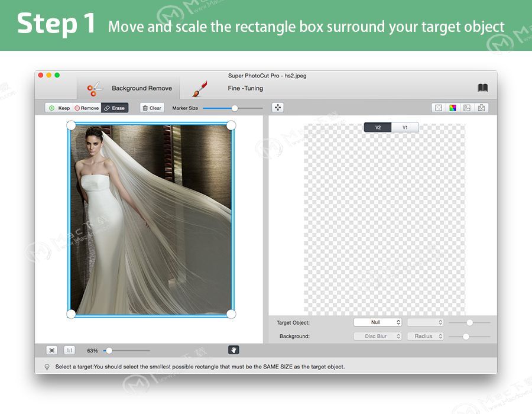The image size is (532, 414).
Task: Click the Target Object label
Action: point(293,322)
